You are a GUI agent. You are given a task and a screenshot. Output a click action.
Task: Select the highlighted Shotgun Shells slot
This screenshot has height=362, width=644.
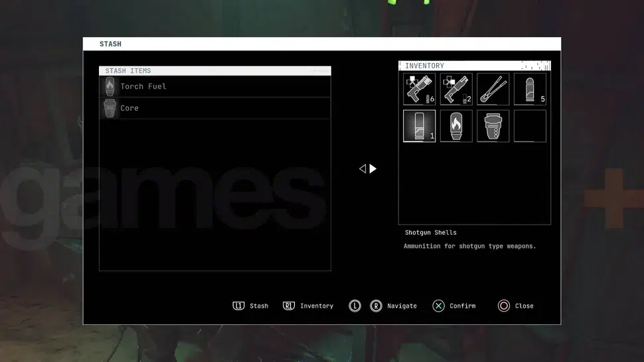(419, 126)
